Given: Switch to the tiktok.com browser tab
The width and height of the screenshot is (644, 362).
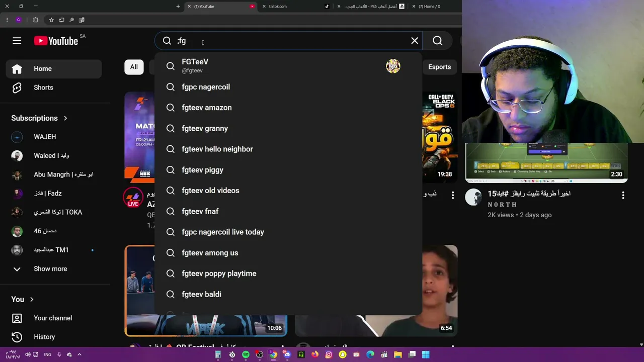Looking at the screenshot, I should pos(296,7).
